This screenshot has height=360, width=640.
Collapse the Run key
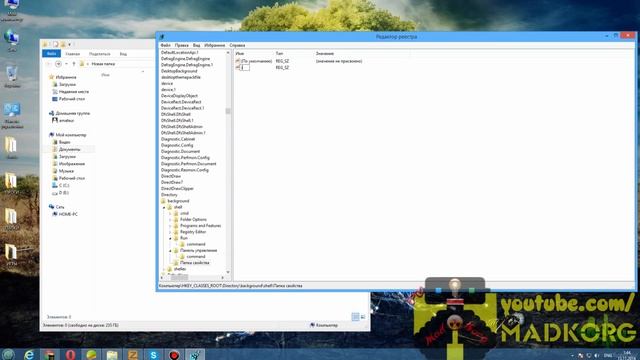point(171,238)
